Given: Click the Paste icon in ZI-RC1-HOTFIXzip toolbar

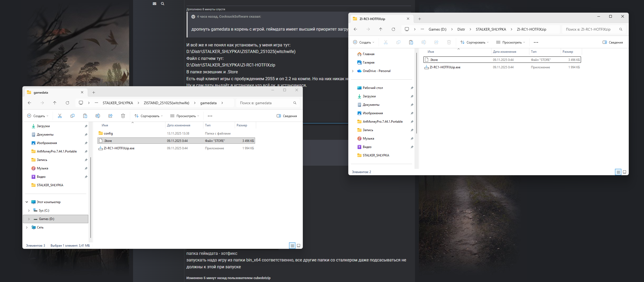Looking at the screenshot, I should pos(411,42).
